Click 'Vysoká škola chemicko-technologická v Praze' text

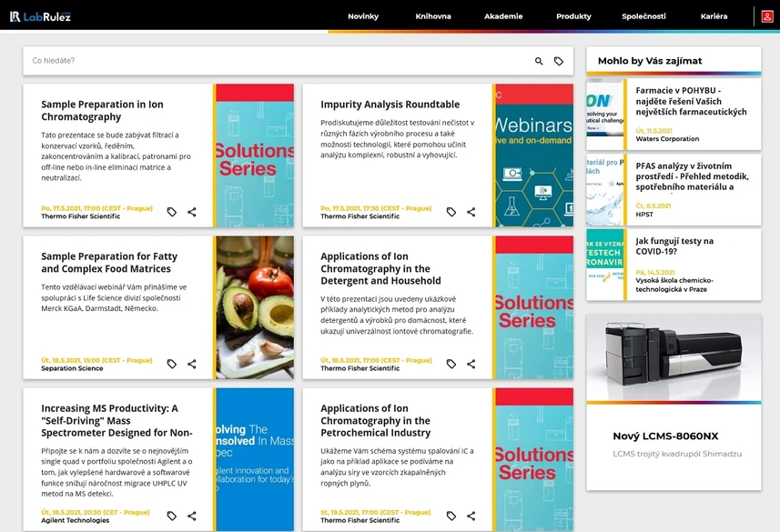pos(674,285)
